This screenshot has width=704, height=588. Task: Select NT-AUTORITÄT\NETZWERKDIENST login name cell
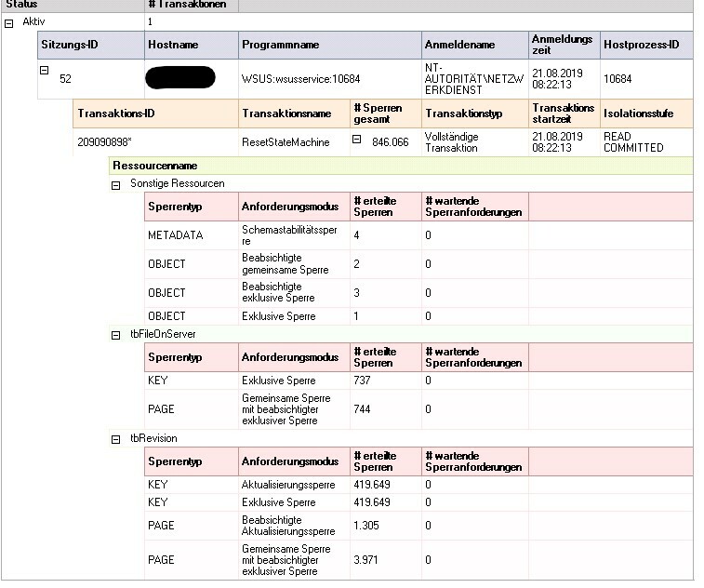pos(474,79)
